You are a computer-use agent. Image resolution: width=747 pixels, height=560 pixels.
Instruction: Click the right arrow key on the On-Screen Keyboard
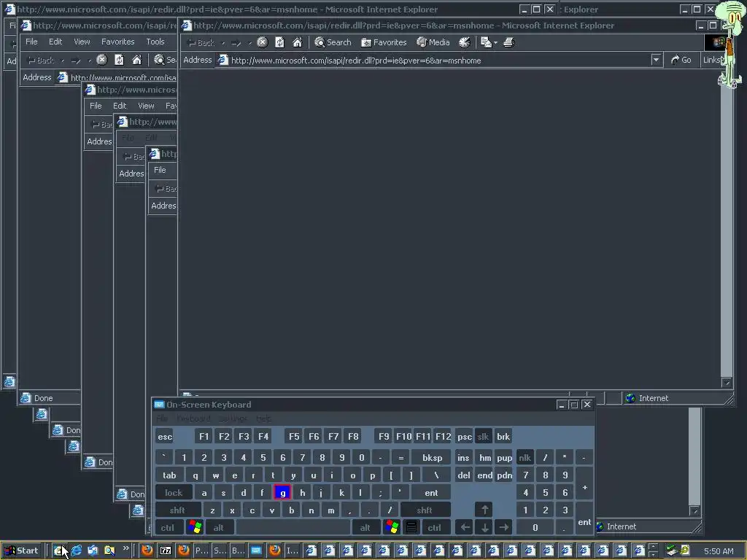click(x=503, y=528)
